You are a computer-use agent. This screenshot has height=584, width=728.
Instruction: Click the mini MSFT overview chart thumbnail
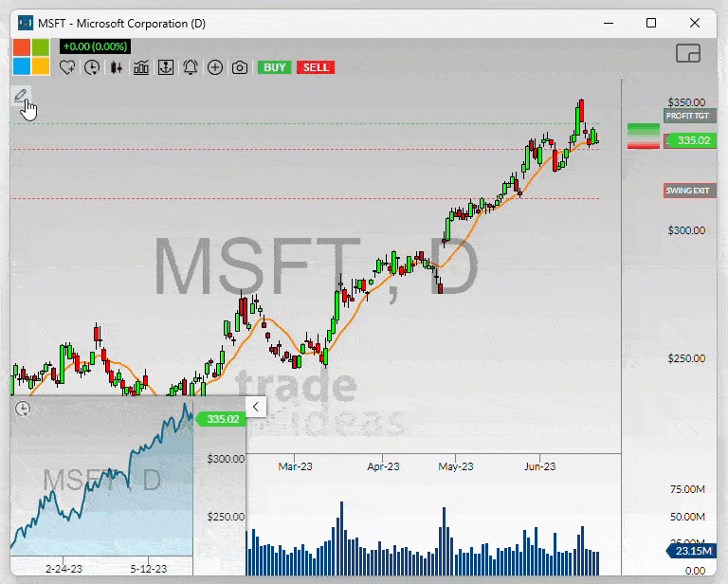point(100,484)
